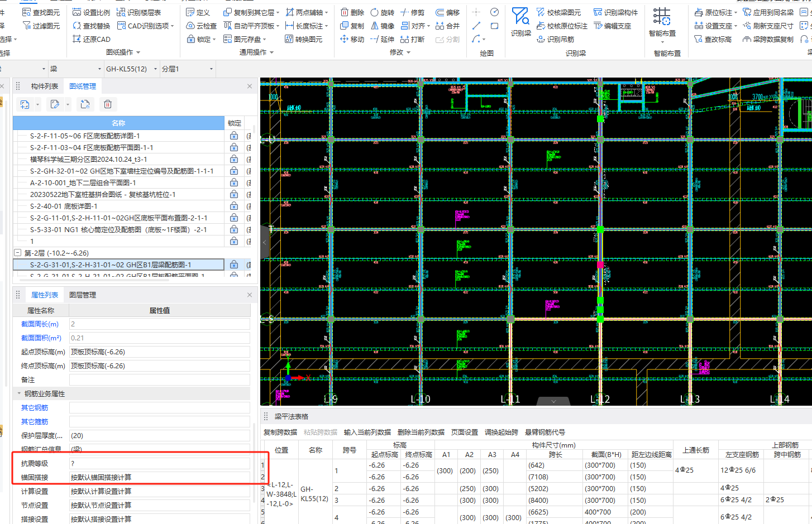Open the GH-KL55(12) component dropdown
This screenshot has width=812, height=524.
[x=155, y=69]
